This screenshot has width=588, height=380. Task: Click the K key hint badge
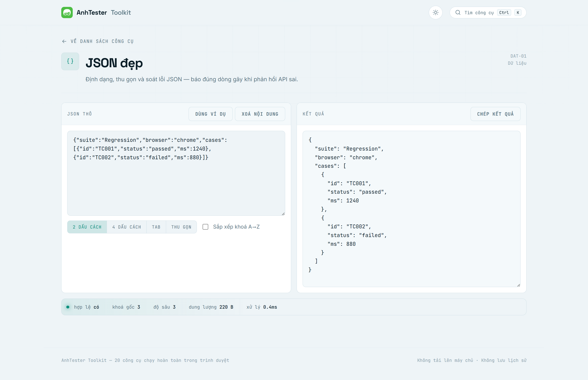(518, 13)
